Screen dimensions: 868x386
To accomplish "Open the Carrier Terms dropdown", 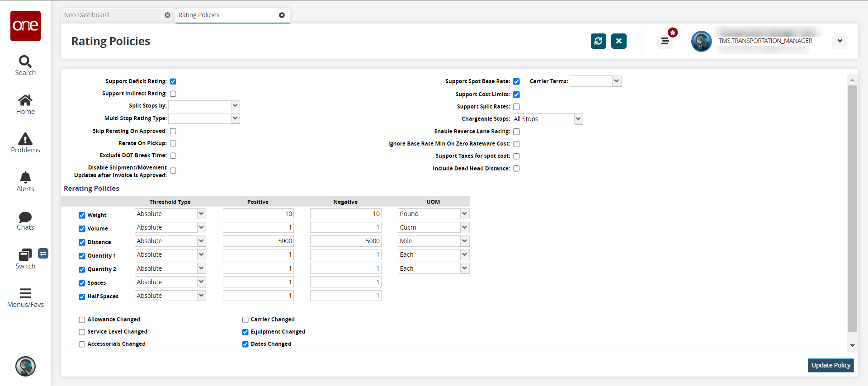I will pos(617,81).
